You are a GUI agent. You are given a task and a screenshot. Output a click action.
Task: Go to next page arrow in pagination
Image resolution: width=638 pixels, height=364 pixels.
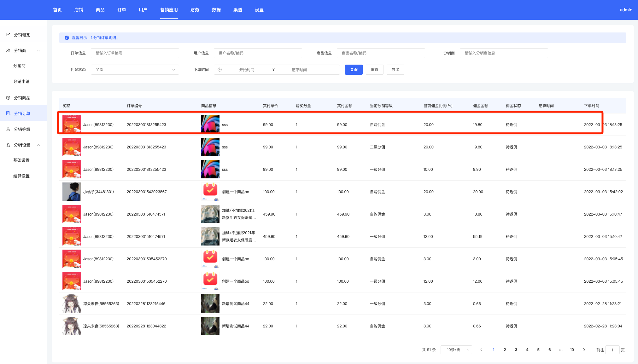584,350
